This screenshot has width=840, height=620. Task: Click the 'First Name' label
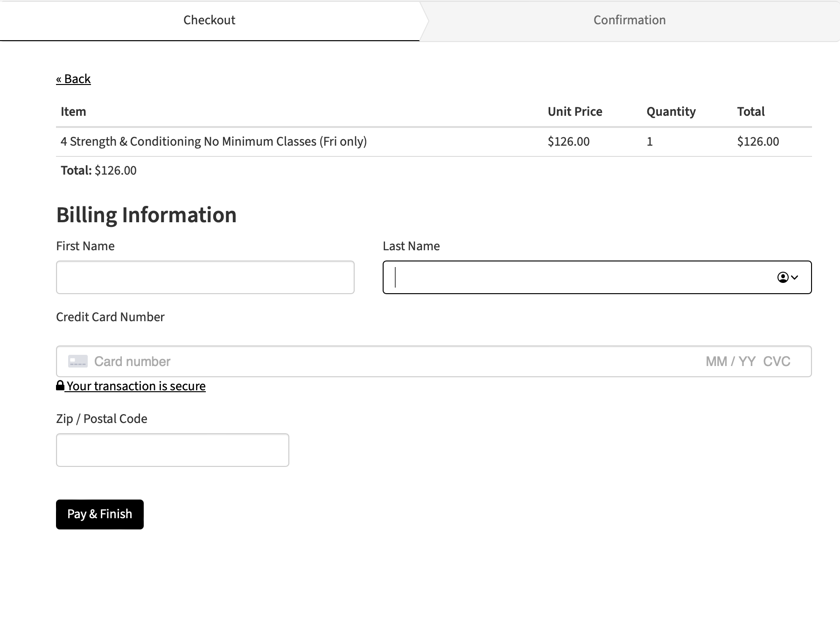click(x=85, y=246)
